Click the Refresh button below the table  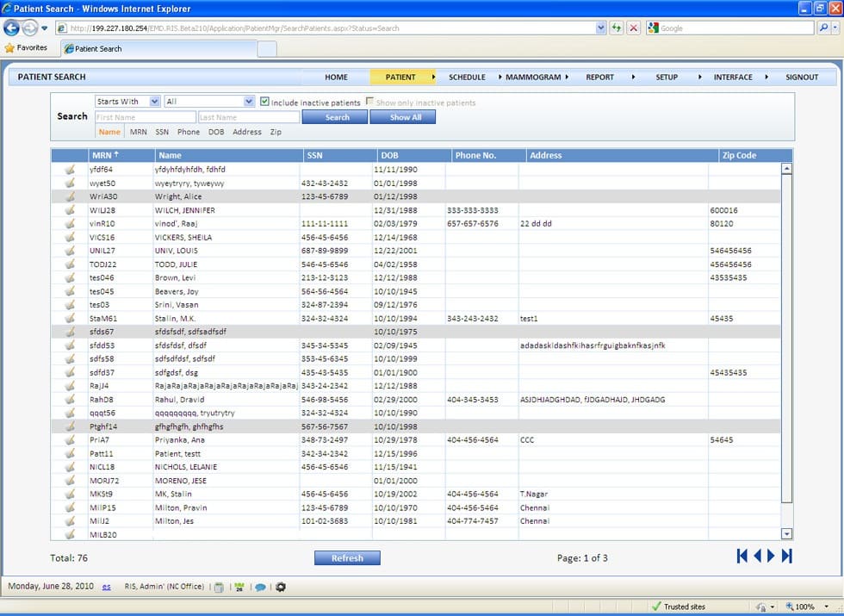347,557
